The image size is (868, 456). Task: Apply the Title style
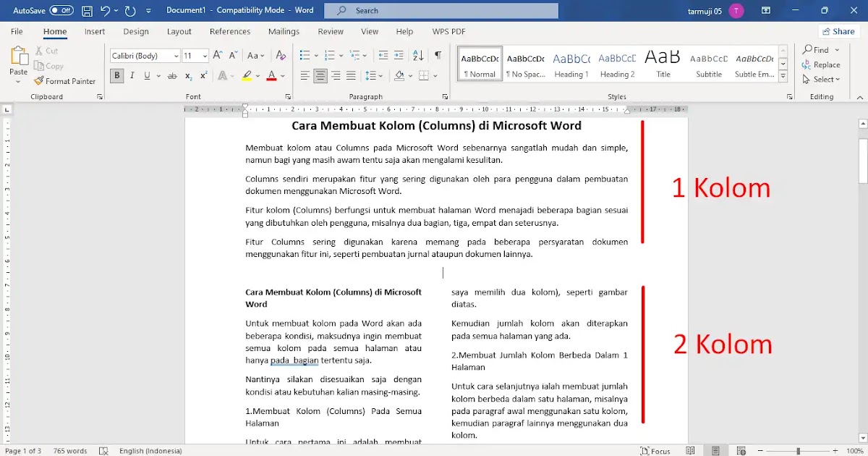(663, 64)
